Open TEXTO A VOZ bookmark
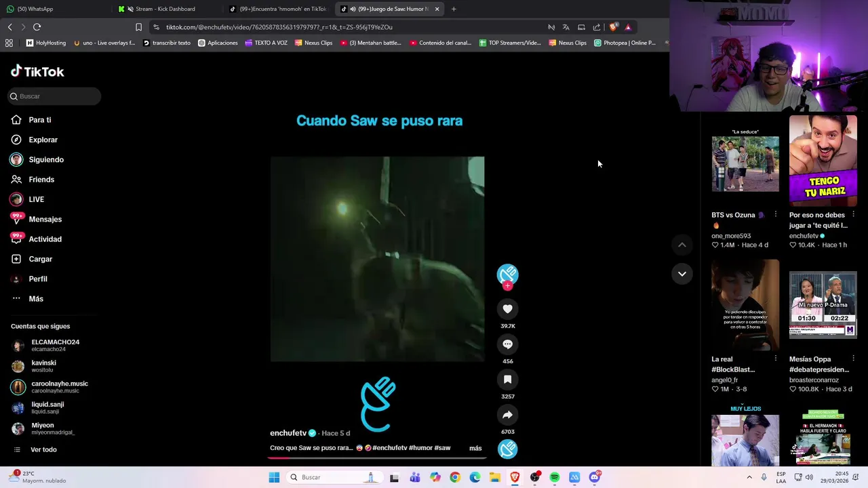Screen dimensions: 868x488 pyautogui.click(x=266, y=43)
